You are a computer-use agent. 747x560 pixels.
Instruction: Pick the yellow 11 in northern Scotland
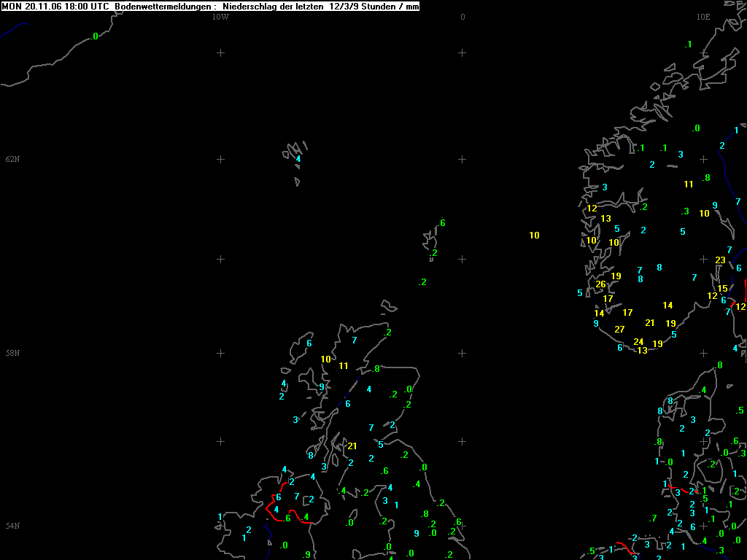pyautogui.click(x=343, y=365)
